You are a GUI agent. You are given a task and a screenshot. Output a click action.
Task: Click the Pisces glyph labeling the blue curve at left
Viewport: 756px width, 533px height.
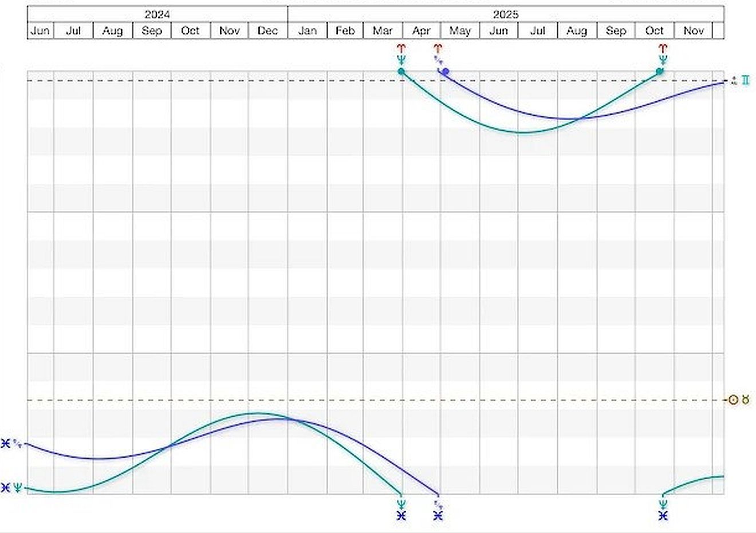(x=6, y=443)
